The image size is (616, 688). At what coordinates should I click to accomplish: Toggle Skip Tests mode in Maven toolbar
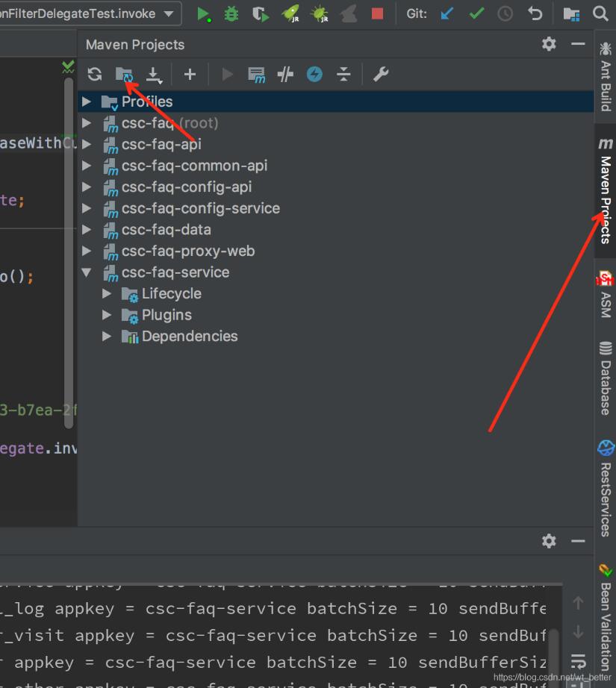click(x=314, y=74)
